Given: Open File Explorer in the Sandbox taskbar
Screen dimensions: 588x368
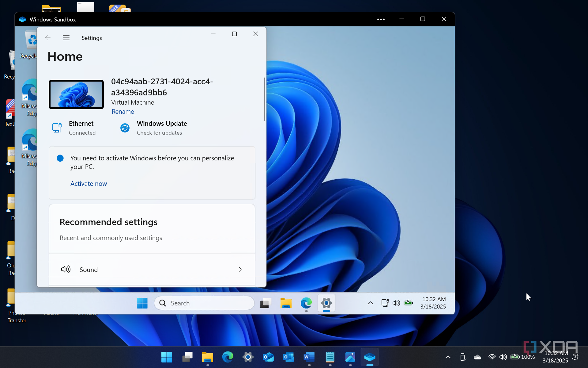Looking at the screenshot, I should [286, 303].
